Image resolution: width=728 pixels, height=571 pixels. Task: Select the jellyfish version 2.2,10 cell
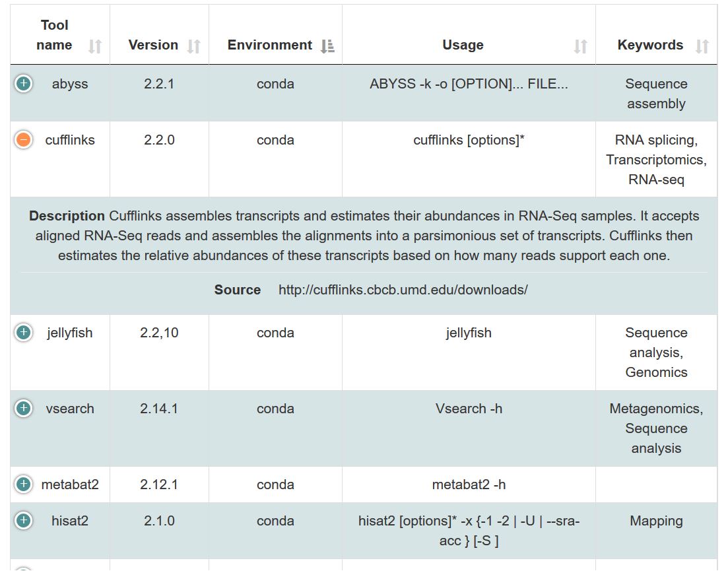(x=159, y=333)
